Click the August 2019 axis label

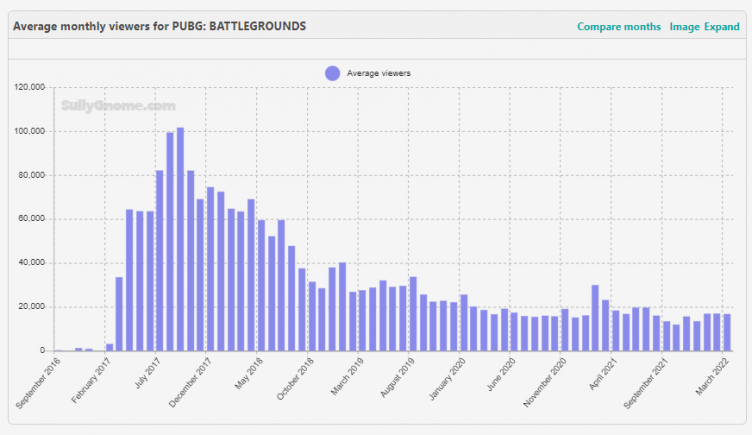click(x=398, y=378)
